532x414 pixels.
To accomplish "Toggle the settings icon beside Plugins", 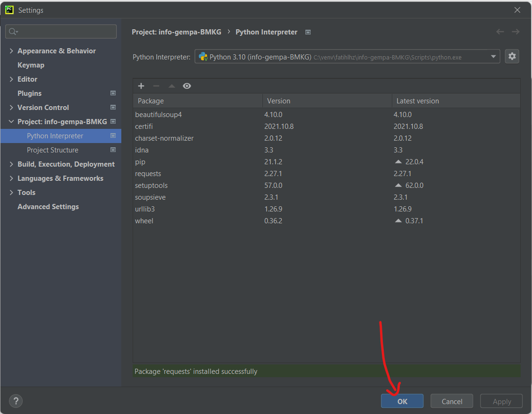I will coord(113,93).
